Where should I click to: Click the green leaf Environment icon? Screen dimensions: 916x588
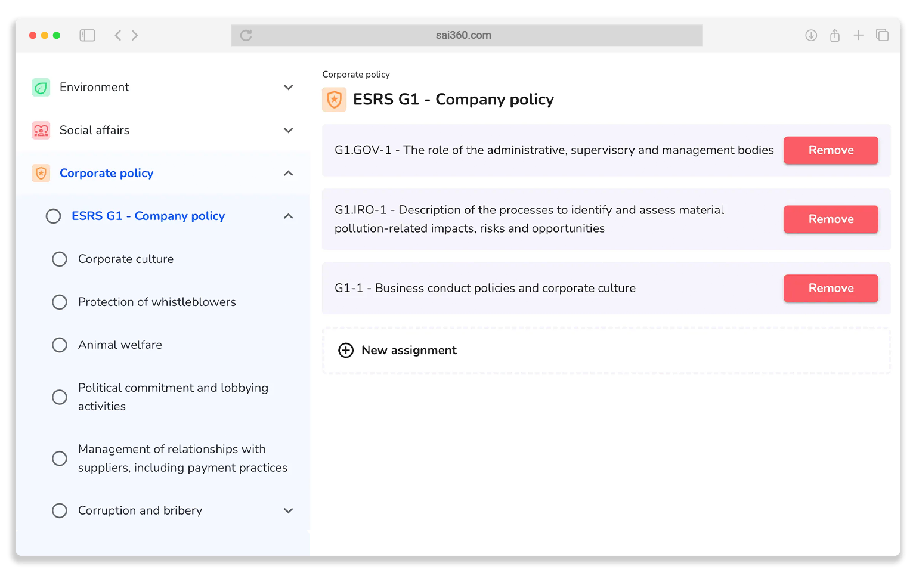[41, 88]
